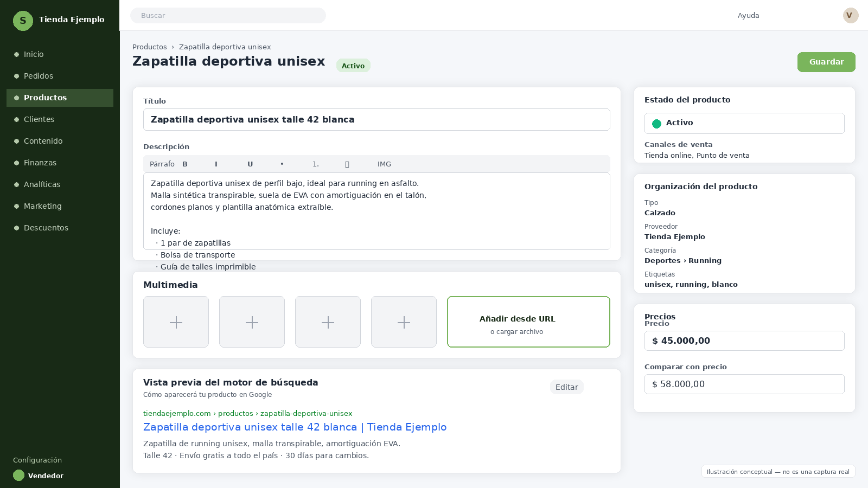Click the second multimedia add slot
This screenshot has height=488, width=868.
tap(252, 322)
